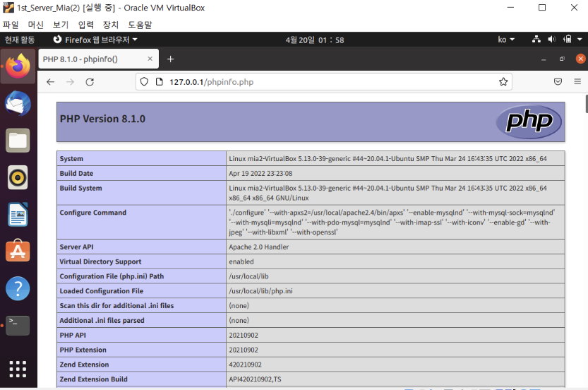Click Virtual Directory Support label
Screen dimensions: 588x390
(x=100, y=261)
